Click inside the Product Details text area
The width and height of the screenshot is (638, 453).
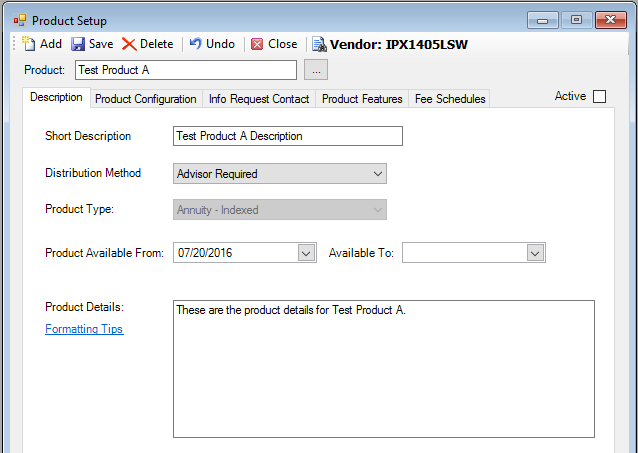pyautogui.click(x=383, y=368)
